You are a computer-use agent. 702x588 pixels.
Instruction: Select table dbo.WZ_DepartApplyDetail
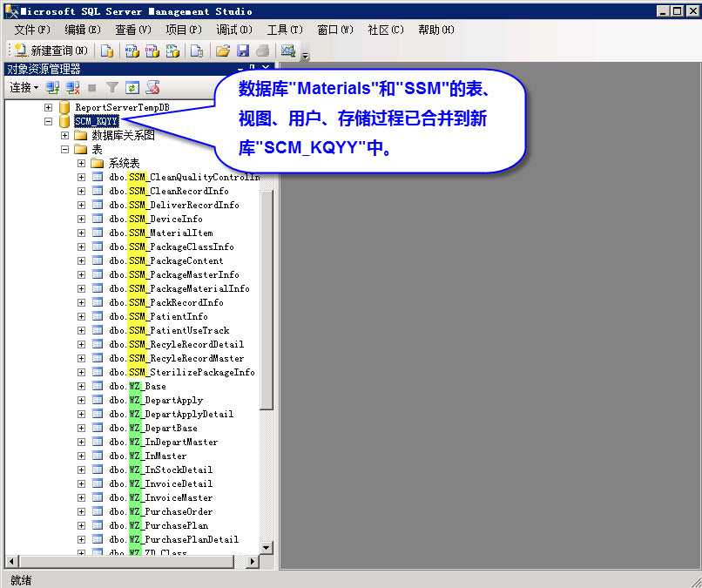tap(172, 414)
